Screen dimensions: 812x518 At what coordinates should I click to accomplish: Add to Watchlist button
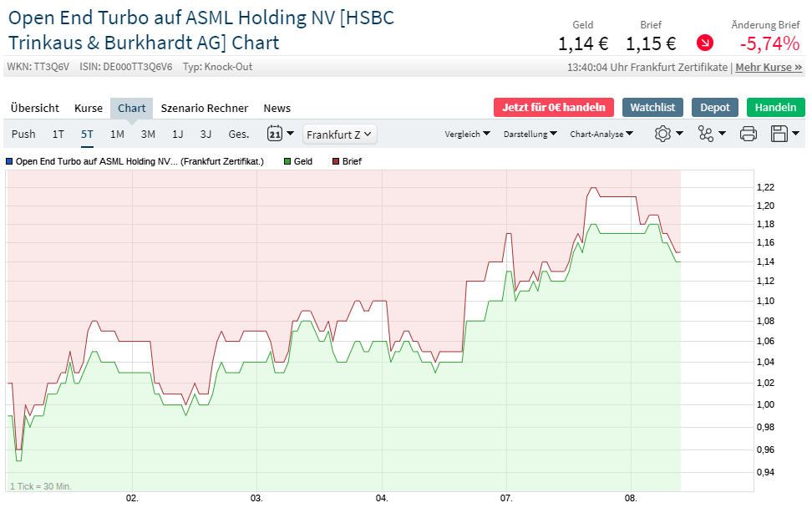[x=652, y=107]
